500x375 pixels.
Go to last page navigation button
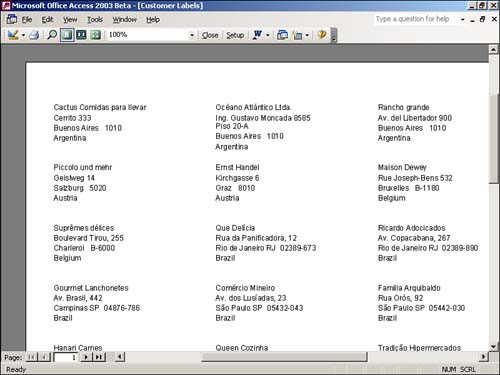(x=99, y=357)
